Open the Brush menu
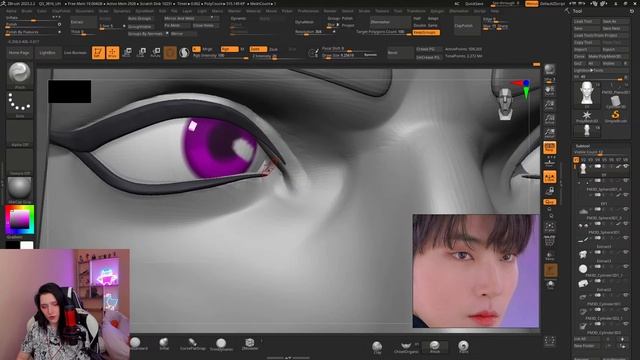Image resolution: width=640 pixels, height=360 pixels. (27, 11)
